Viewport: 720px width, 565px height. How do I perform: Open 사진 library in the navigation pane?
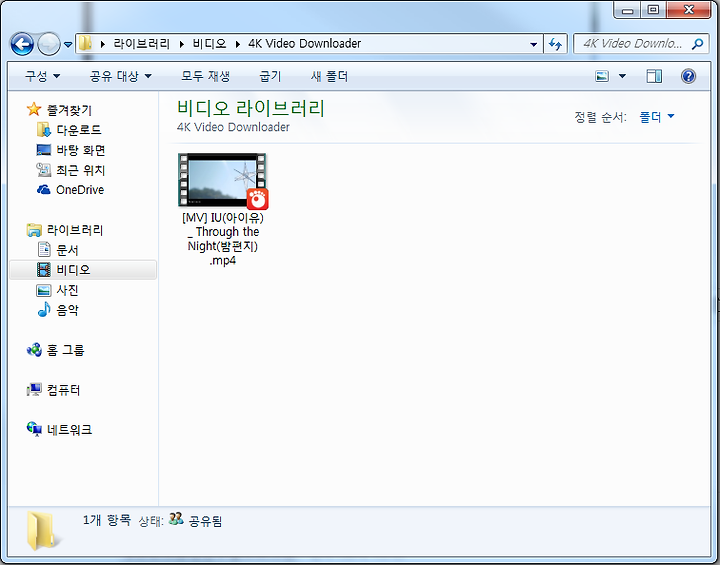tap(67, 290)
